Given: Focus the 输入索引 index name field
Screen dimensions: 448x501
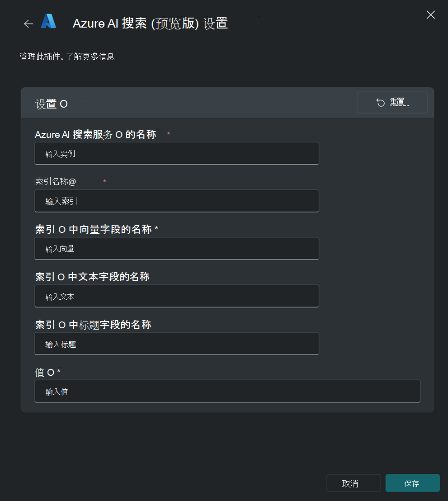Looking at the screenshot, I should [177, 201].
